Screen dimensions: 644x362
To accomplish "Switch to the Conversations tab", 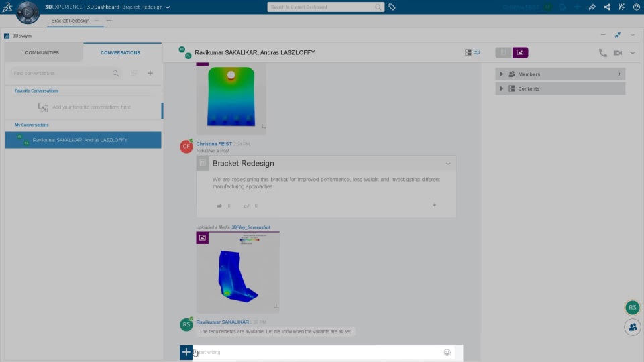I will (120, 52).
